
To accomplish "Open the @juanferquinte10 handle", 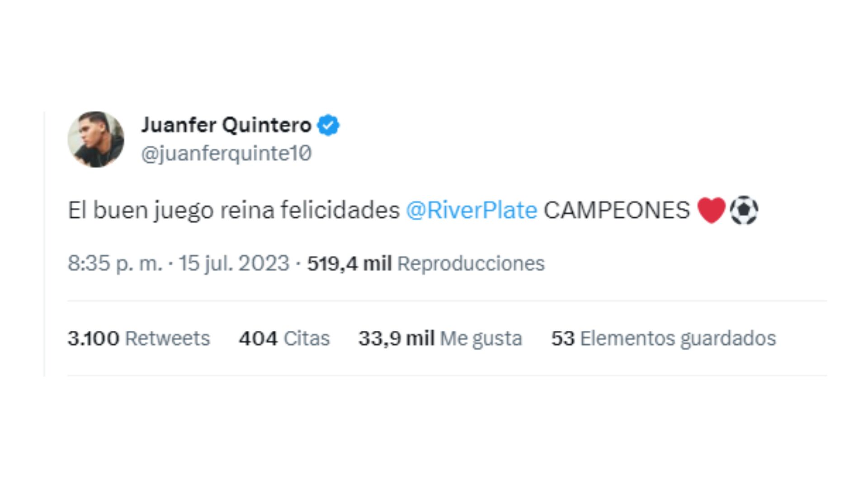I will pos(226,152).
